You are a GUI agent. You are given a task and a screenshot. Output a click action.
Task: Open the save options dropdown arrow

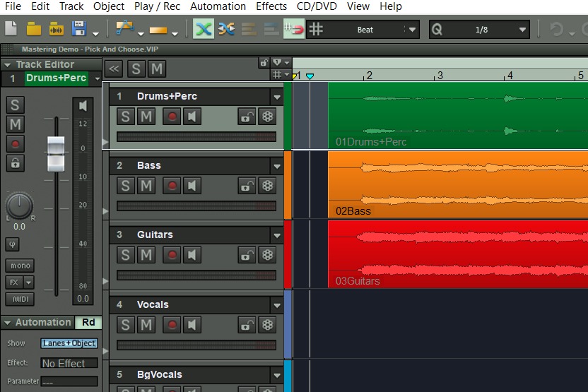point(96,34)
